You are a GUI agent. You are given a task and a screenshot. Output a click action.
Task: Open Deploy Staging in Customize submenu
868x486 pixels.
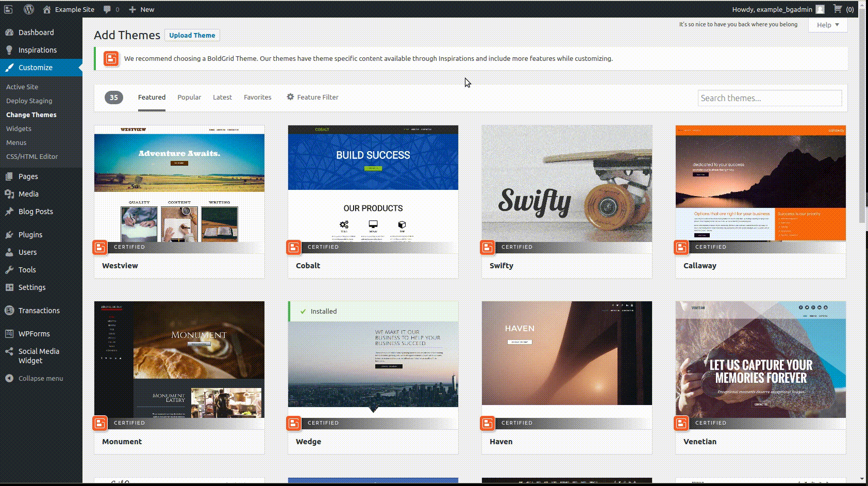click(x=29, y=101)
